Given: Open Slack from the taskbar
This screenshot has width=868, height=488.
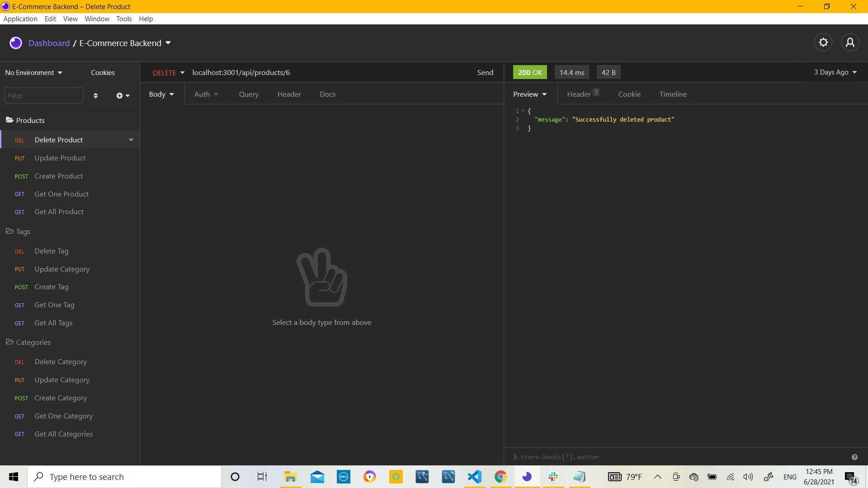Looking at the screenshot, I should (x=553, y=476).
